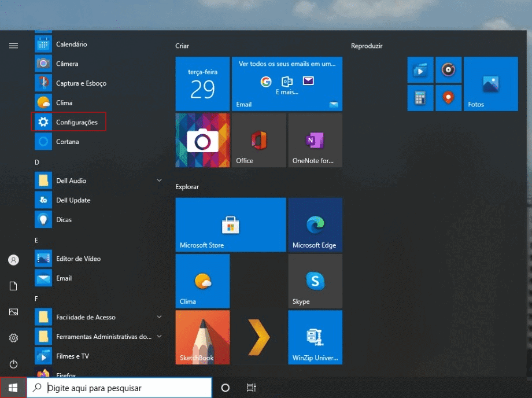Click the Explorar group header
The image size is (532, 398).
(x=187, y=187)
